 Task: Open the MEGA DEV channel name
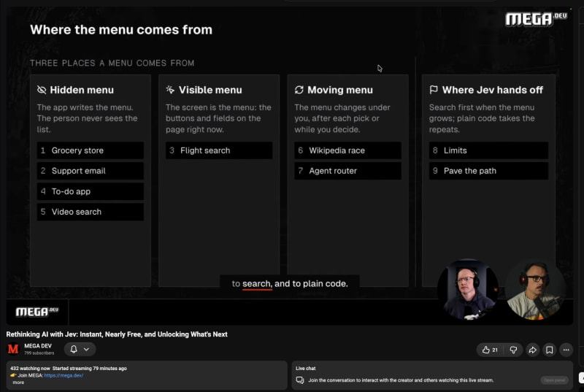38,346
